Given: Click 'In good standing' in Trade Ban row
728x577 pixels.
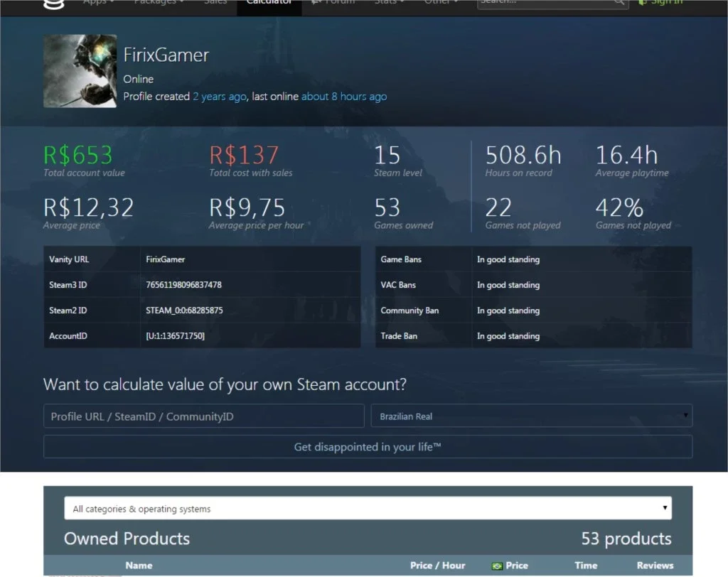Looking at the screenshot, I should point(508,336).
